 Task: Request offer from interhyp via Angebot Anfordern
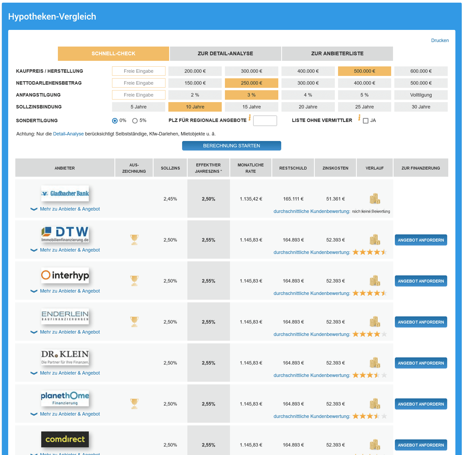(421, 281)
